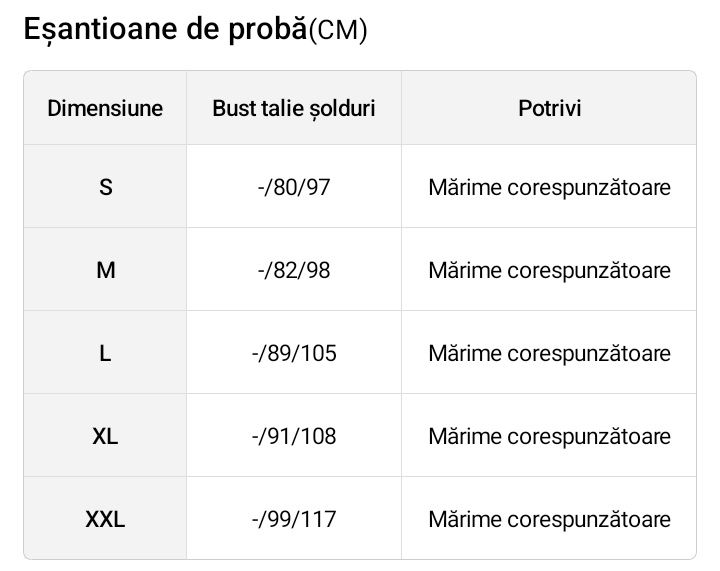The image size is (720, 571).
Task: Click the 'Bust talie șolduri' column header
Action: 294,108
